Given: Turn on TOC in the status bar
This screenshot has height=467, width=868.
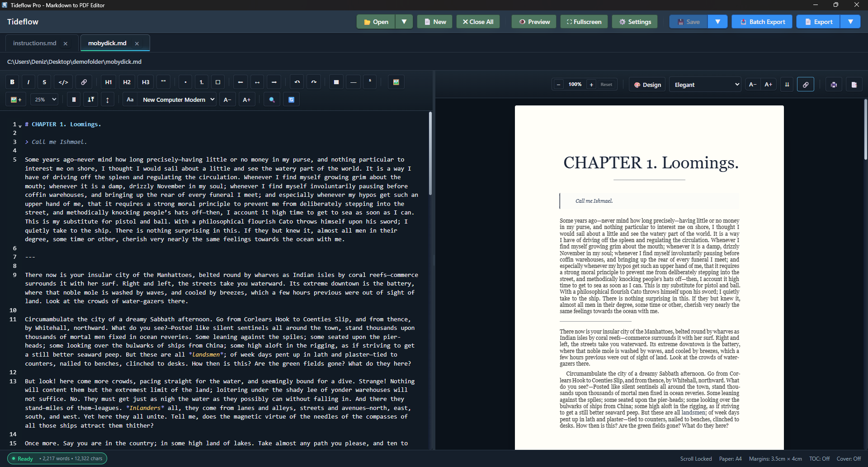Looking at the screenshot, I should tap(819, 458).
